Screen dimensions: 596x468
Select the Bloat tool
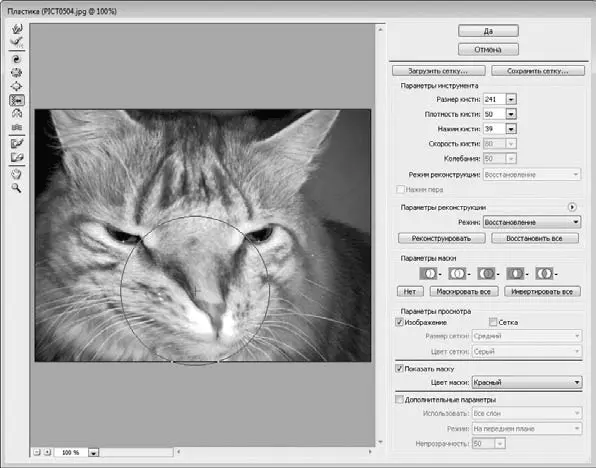[x=17, y=86]
